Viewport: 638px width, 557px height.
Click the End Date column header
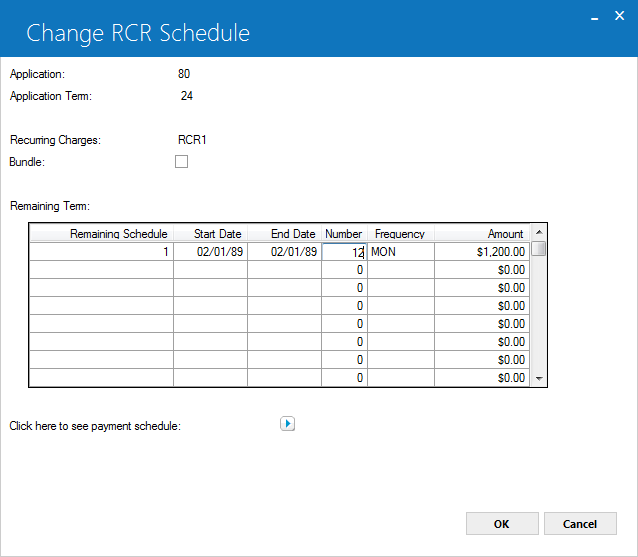coord(284,234)
